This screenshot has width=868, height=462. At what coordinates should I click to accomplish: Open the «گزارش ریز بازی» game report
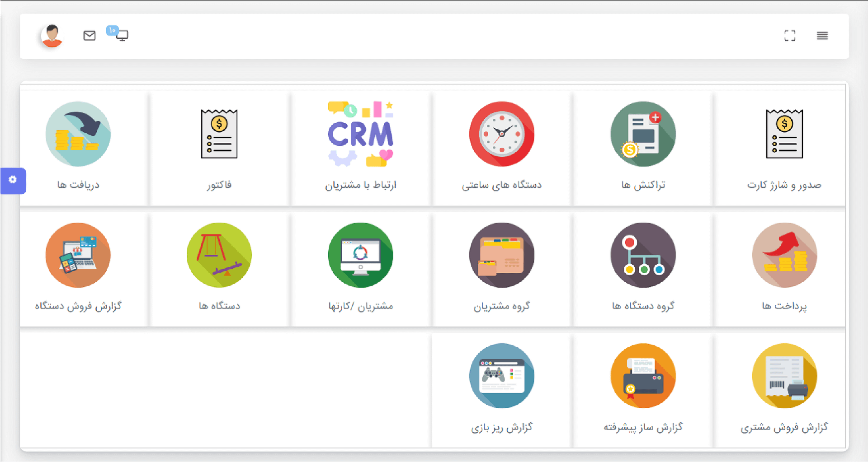pyautogui.click(x=502, y=376)
